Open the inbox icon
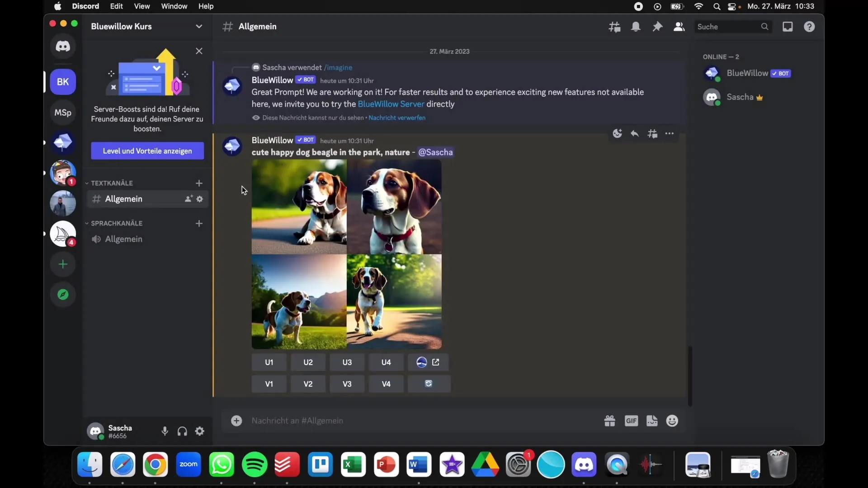 [788, 27]
